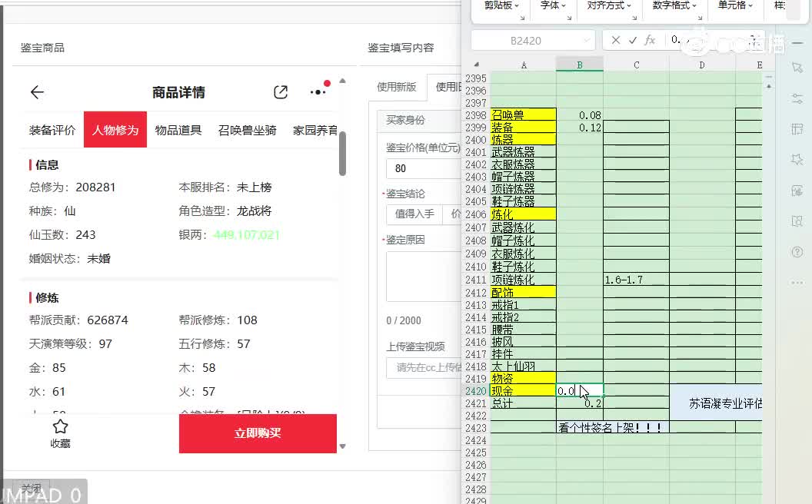Click the Name Box showing B2420
Viewport: 812px width, 504px height.
click(x=526, y=41)
